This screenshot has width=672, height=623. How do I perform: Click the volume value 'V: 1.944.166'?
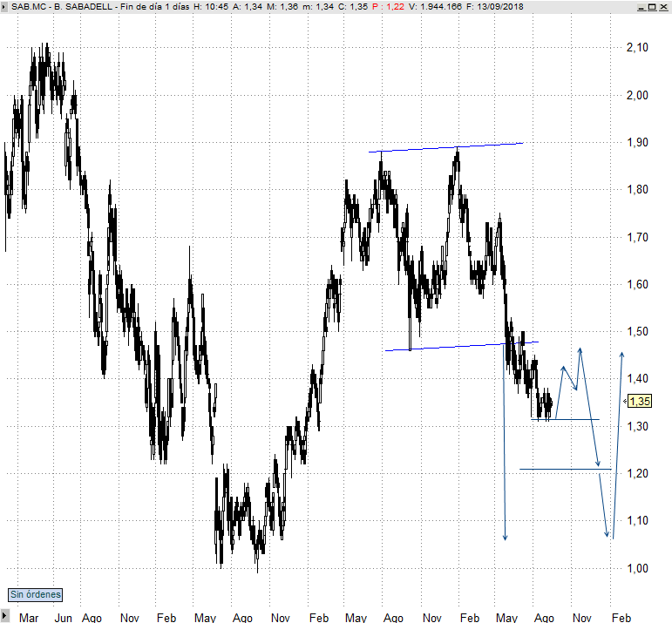[x=436, y=7]
